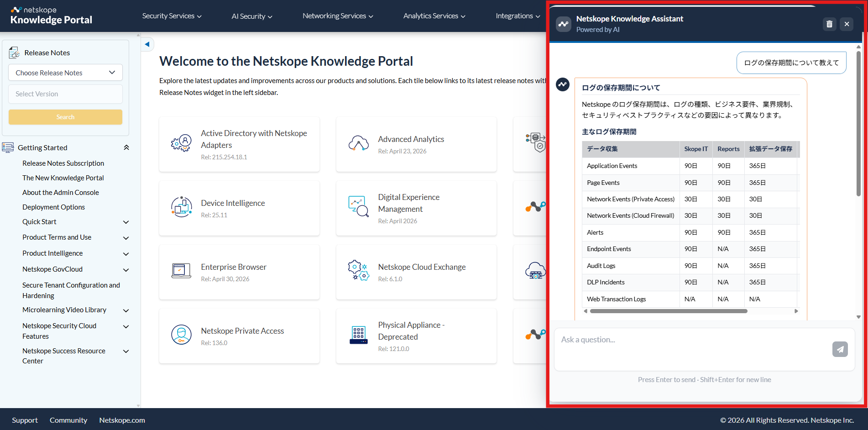
Task: Click sidebar scroll down arrow
Action: click(138, 405)
